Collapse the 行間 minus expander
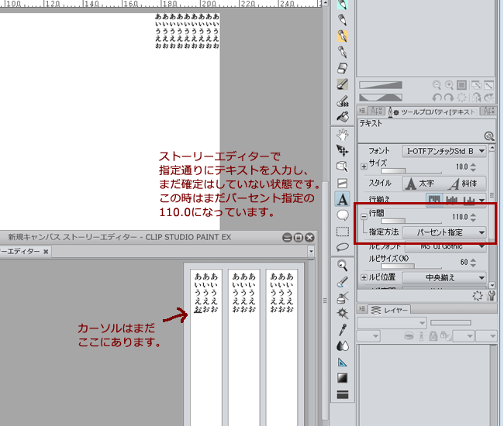504x426 pixels. point(364,217)
